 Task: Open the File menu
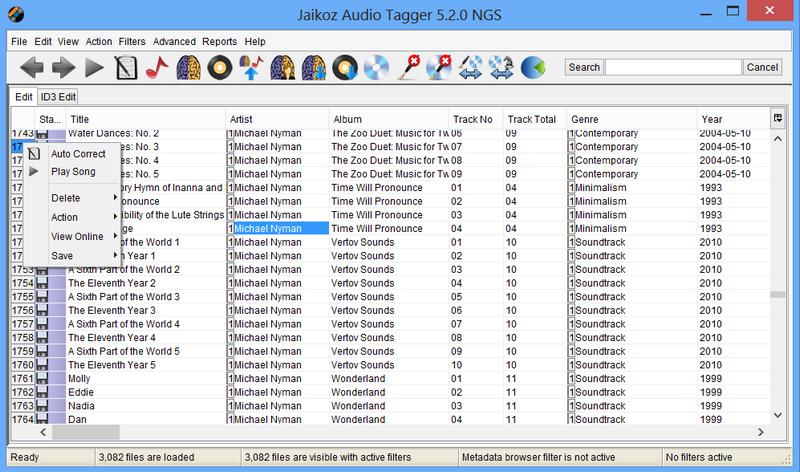(19, 41)
